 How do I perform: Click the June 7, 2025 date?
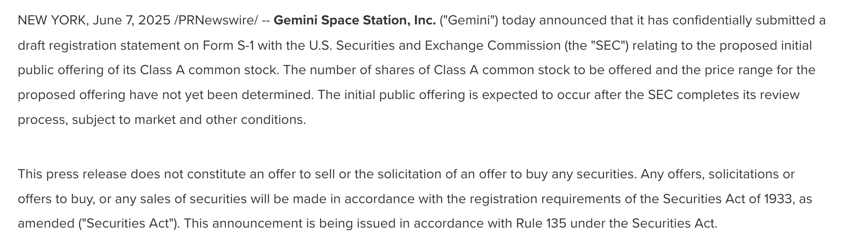[131, 21]
